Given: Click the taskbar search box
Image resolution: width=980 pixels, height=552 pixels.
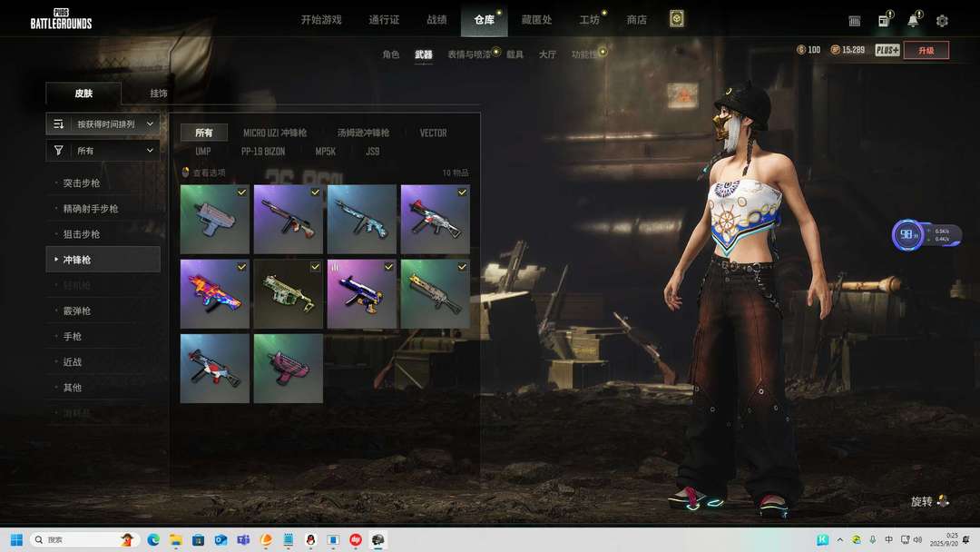Looking at the screenshot, I should pyautogui.click(x=84, y=539).
